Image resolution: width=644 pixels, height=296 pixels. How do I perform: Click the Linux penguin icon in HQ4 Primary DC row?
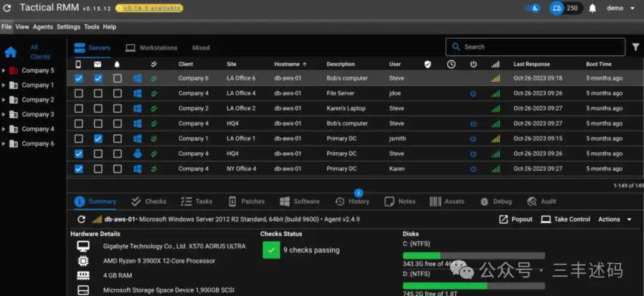click(138, 154)
